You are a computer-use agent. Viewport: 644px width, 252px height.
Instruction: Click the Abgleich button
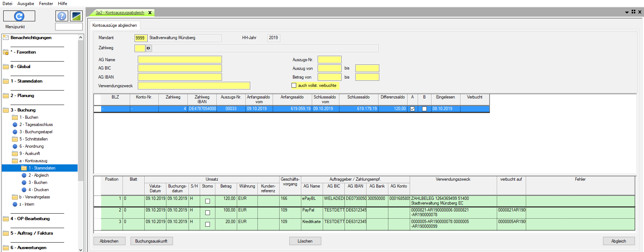click(x=619, y=241)
